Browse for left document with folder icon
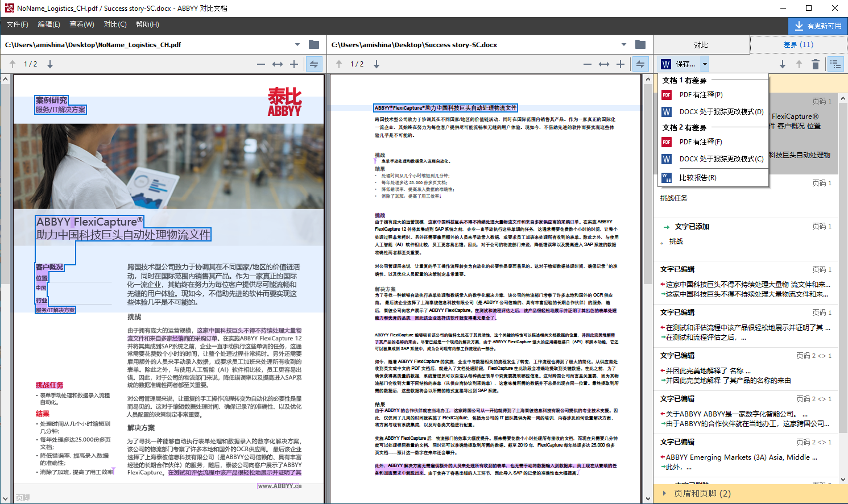Viewport: 848px width, 504px height. (x=314, y=44)
